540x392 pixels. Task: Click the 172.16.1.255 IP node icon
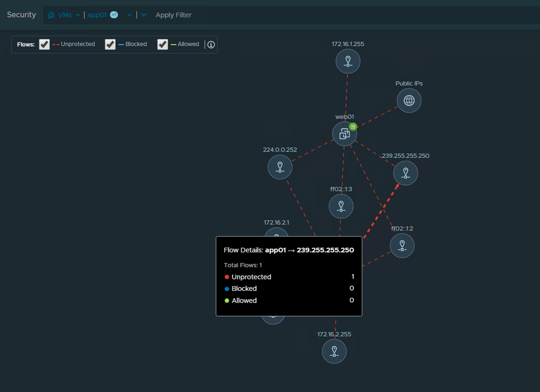click(348, 61)
